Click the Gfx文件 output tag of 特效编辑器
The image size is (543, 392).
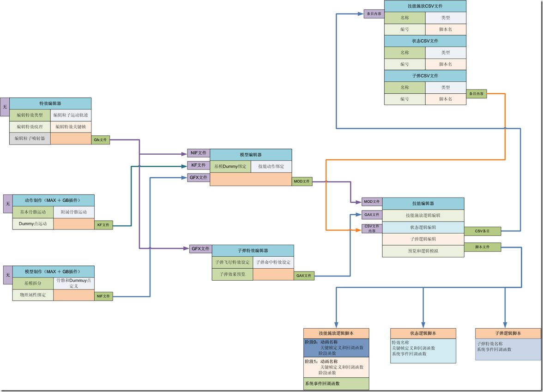pyautogui.click(x=101, y=140)
